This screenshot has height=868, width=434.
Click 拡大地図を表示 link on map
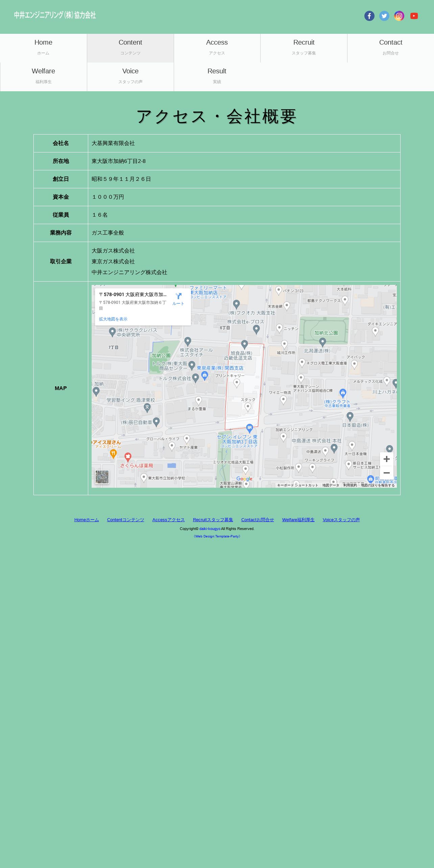(x=113, y=319)
